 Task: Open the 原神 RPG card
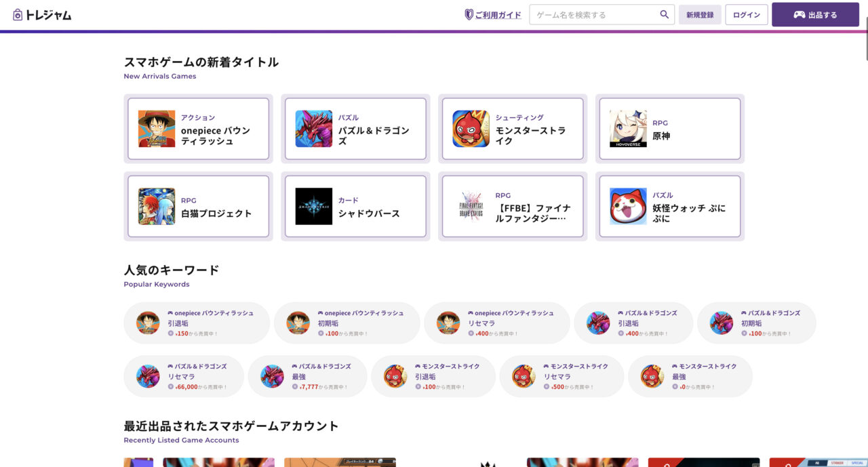pyautogui.click(x=670, y=129)
